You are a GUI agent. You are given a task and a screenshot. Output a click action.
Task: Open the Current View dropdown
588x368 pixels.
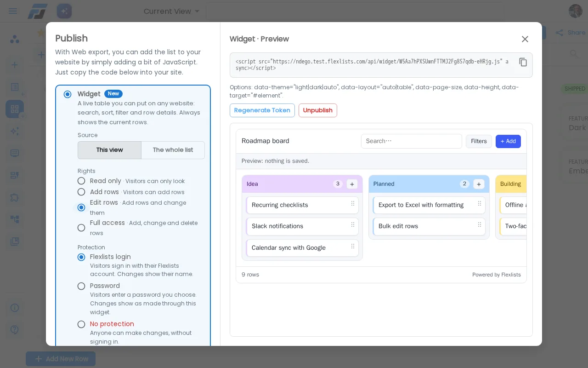172,11
